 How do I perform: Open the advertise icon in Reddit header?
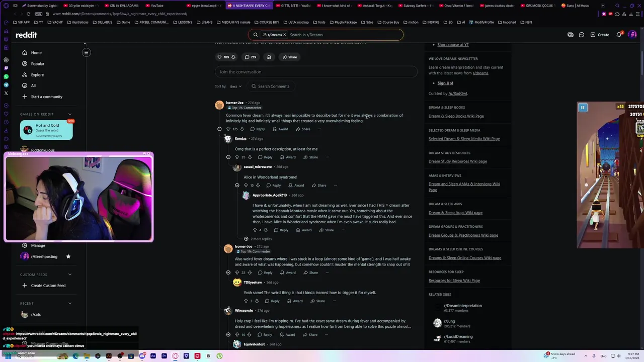[570, 35]
